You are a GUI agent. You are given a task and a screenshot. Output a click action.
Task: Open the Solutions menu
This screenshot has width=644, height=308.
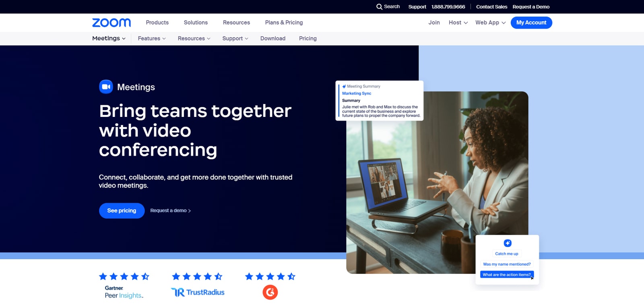pyautogui.click(x=196, y=23)
